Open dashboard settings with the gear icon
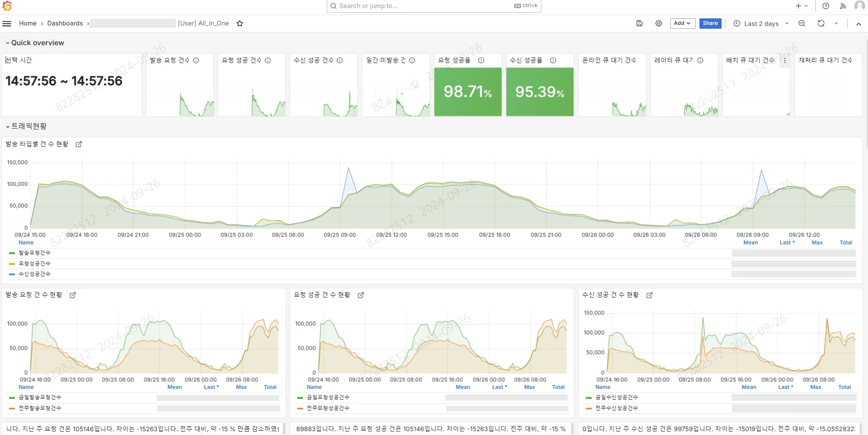 [x=658, y=23]
